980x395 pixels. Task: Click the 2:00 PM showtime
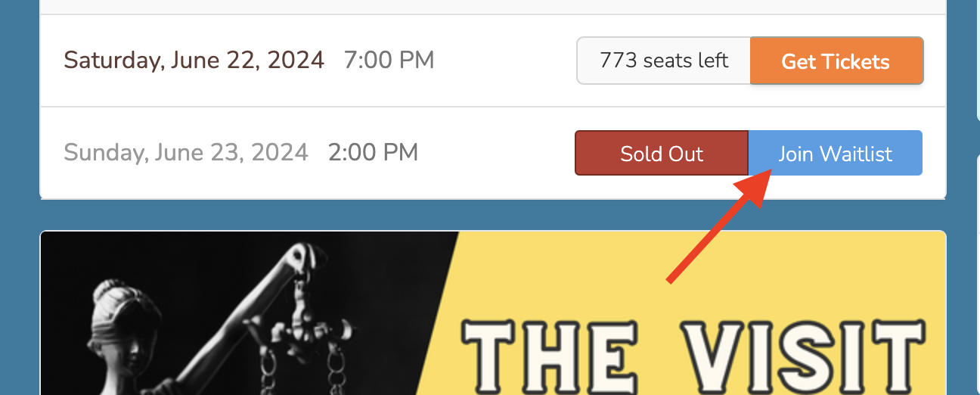(x=373, y=152)
